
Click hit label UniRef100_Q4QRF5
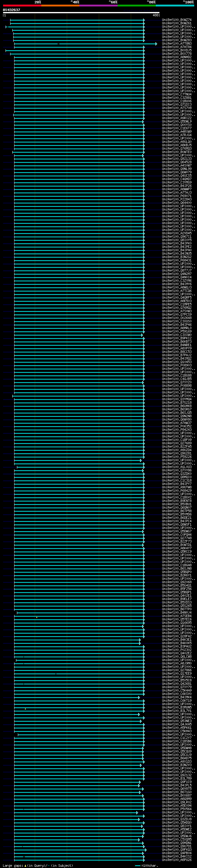[177, 297]
